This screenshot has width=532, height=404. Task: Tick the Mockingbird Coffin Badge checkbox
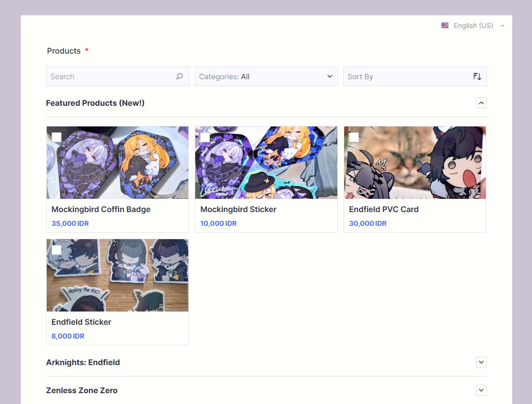point(57,137)
